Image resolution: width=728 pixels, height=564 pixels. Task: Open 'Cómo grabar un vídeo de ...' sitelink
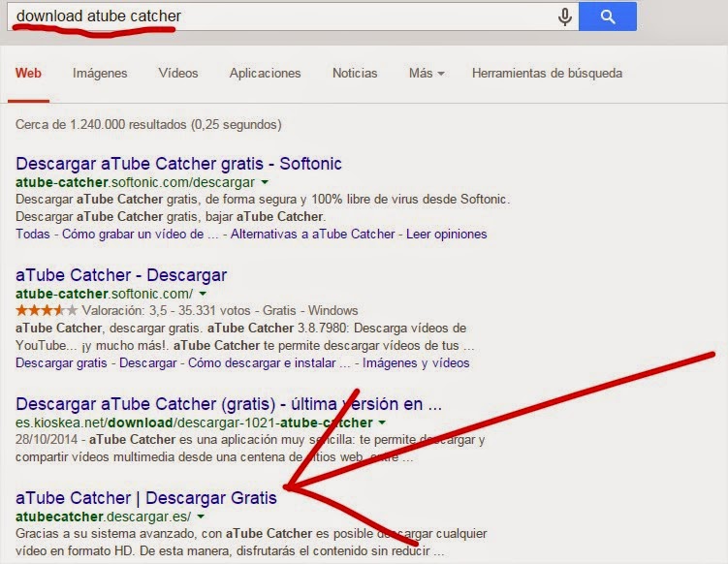[140, 234]
